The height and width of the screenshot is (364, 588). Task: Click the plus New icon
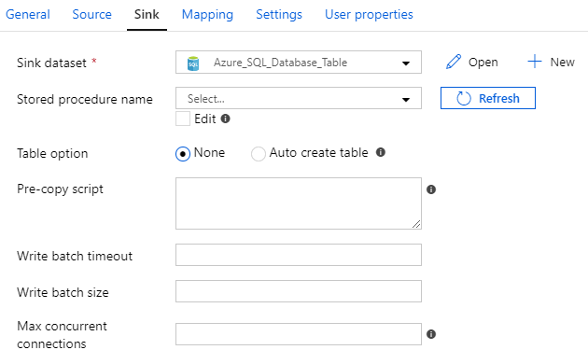(535, 61)
